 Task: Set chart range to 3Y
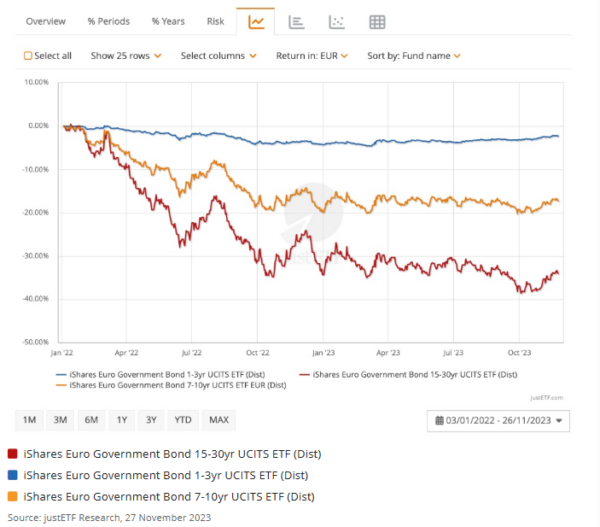point(151,420)
